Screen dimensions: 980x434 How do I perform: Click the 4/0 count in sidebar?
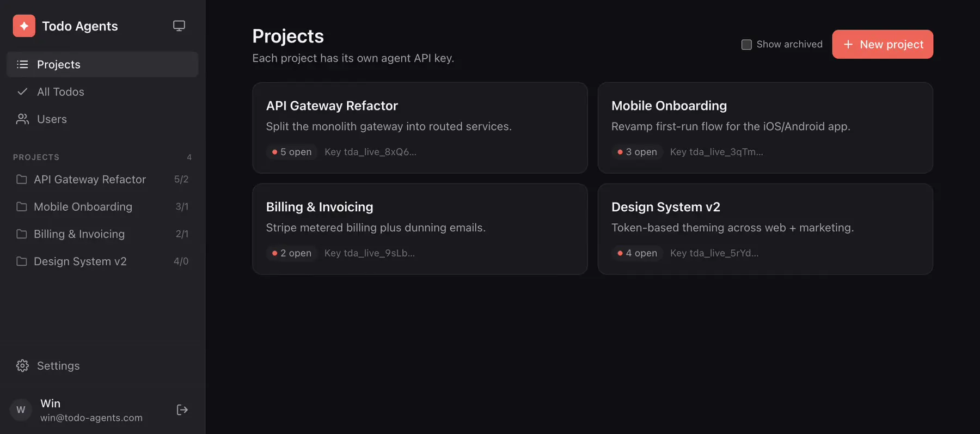(x=181, y=261)
